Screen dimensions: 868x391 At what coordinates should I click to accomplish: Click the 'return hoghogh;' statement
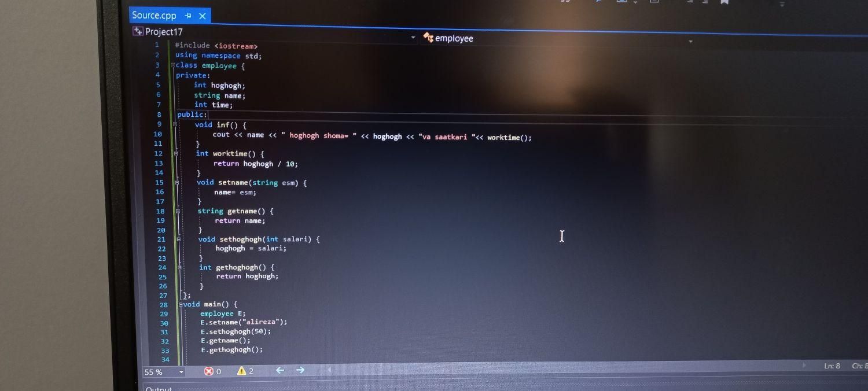[248, 276]
